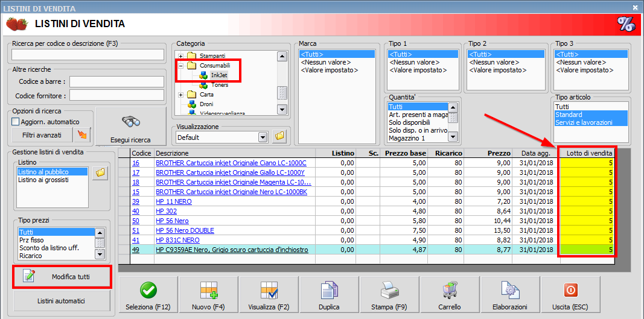Expand the Carta category node
This screenshot has width=644, height=319.
point(180,95)
